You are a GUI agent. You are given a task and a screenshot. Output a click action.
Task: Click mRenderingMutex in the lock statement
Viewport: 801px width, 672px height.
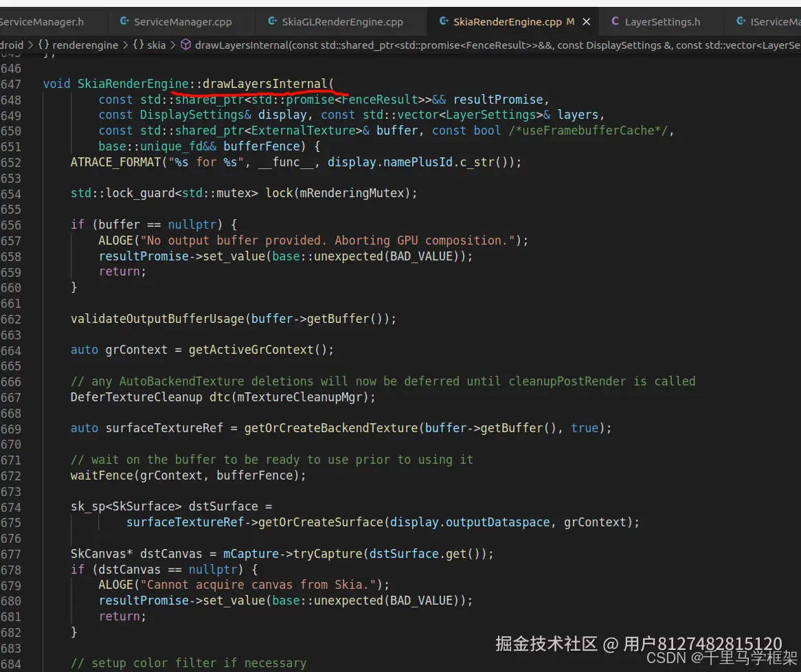point(352,193)
